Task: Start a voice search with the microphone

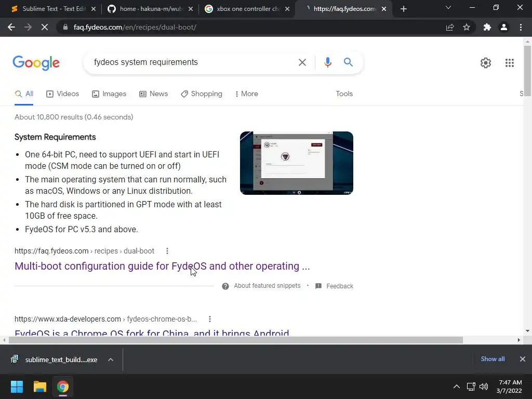Action: pos(327,62)
